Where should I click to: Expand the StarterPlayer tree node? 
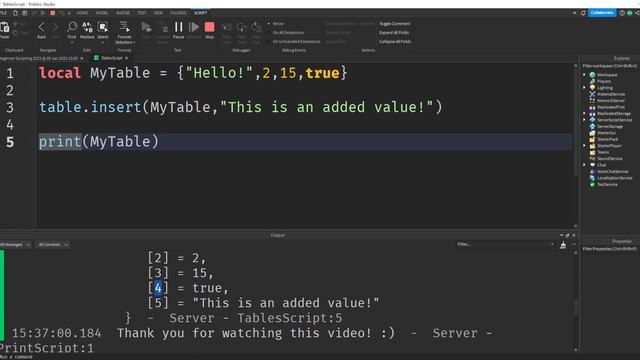(584, 146)
